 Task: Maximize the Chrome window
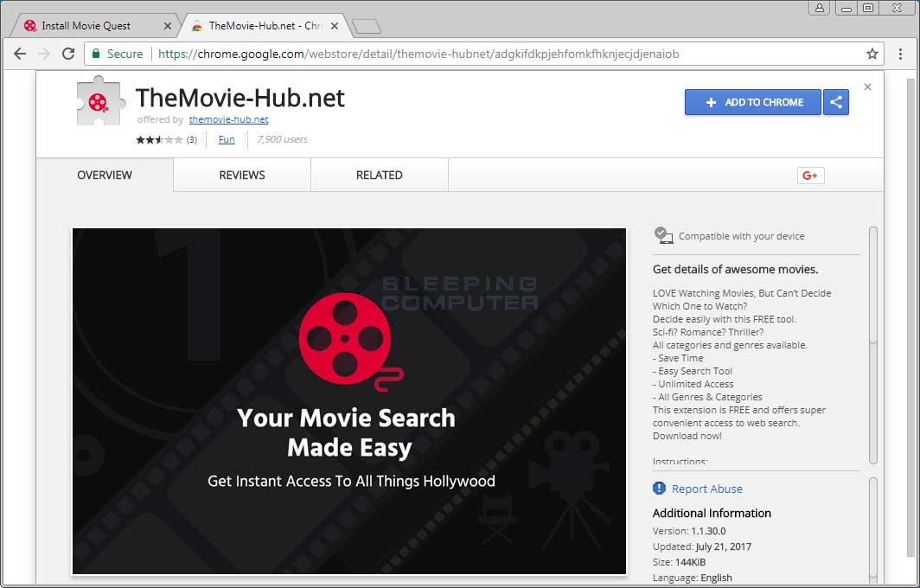coord(868,8)
